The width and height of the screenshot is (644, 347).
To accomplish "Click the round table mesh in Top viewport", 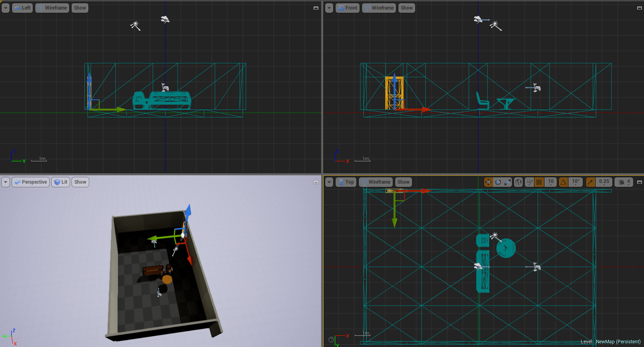I will 506,248.
